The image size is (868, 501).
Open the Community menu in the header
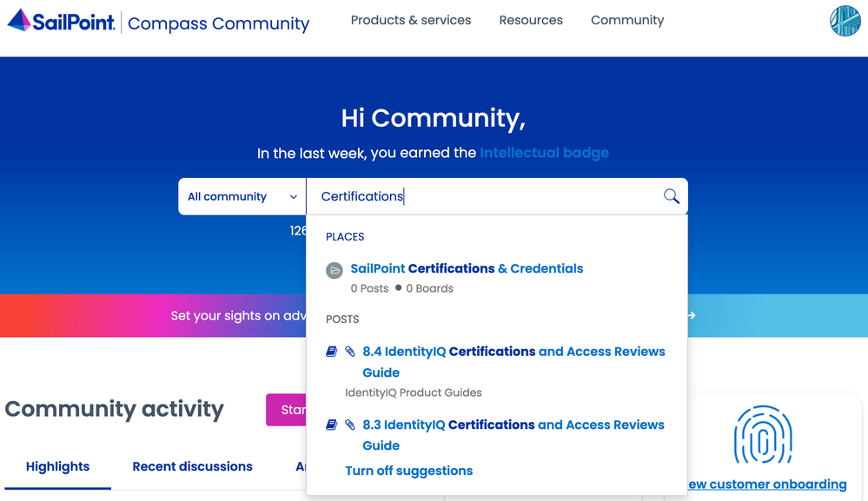tap(627, 20)
